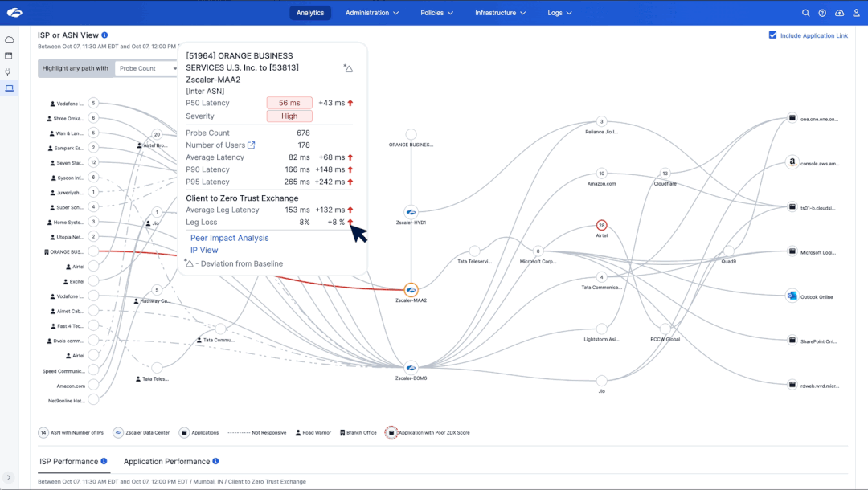The height and width of the screenshot is (490, 868).
Task: Click the Zscaler-MAA2 data center node
Action: [x=411, y=289]
